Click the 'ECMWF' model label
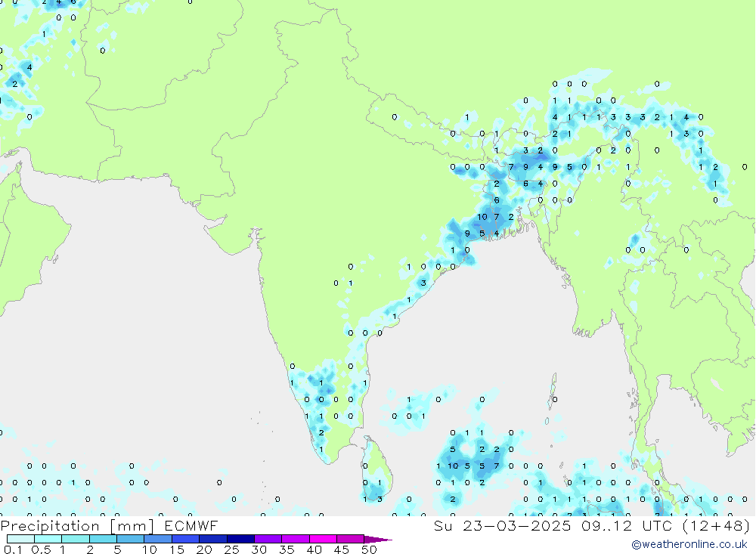Image resolution: width=756 pixels, height=554 pixels. pos(191,525)
